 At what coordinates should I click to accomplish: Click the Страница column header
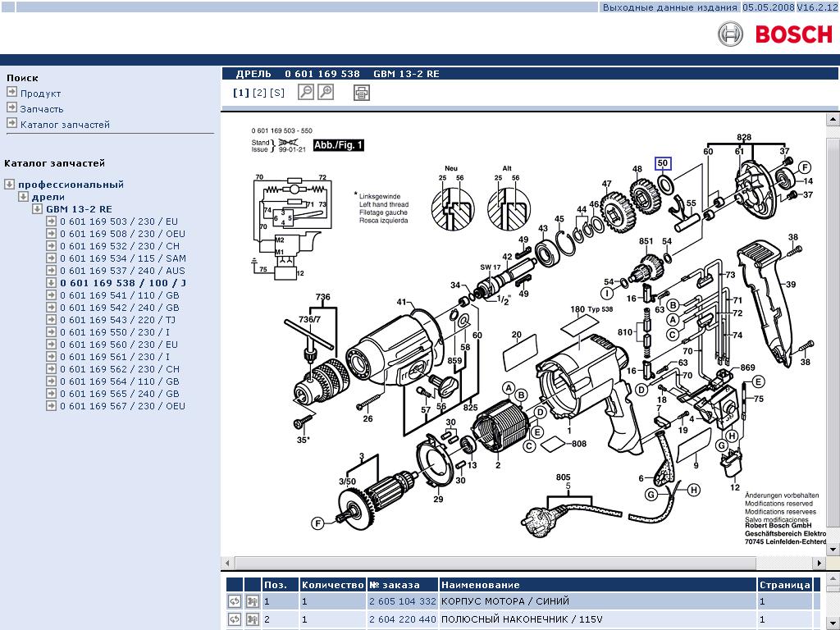coord(784,584)
